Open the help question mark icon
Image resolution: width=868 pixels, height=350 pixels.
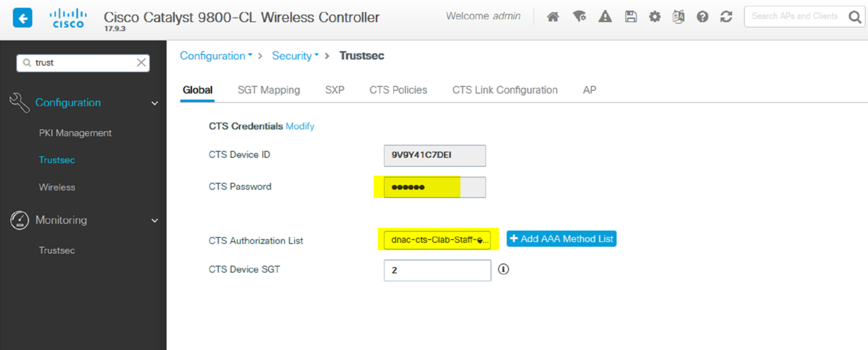pos(702,17)
